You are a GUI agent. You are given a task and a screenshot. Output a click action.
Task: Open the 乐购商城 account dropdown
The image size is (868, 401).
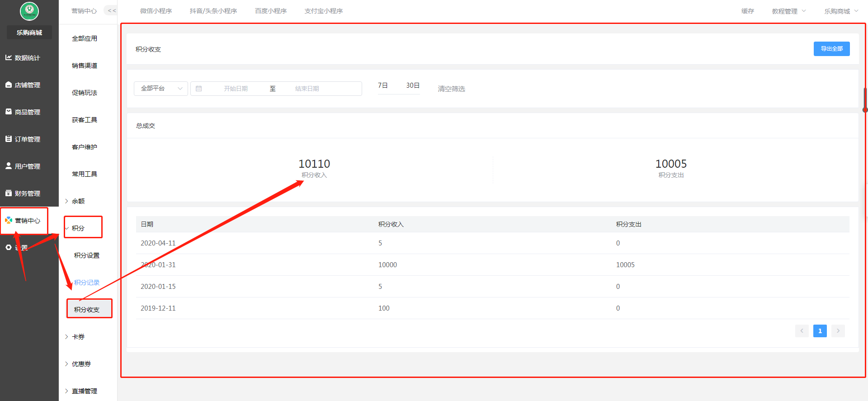pyautogui.click(x=841, y=11)
